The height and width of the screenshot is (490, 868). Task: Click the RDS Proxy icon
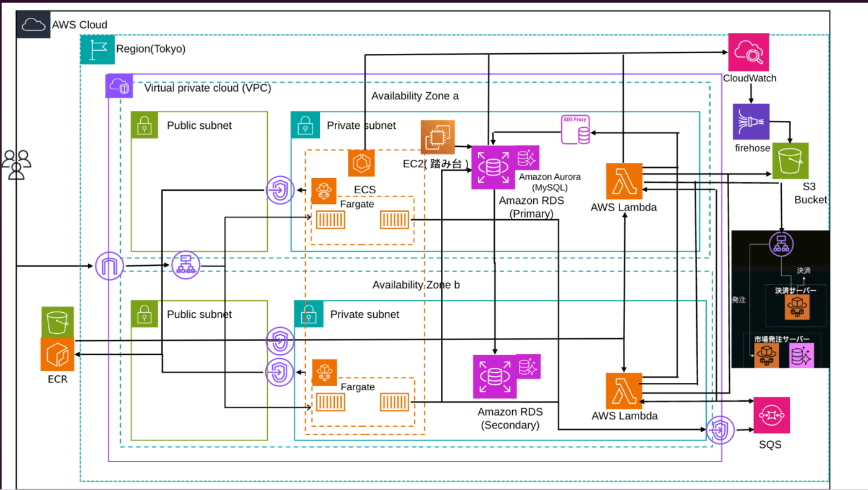tap(576, 130)
